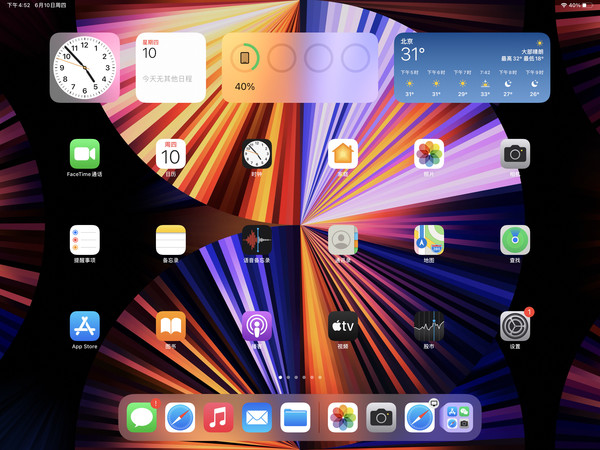Tap the Beijing weather widget
The width and height of the screenshot is (600, 450).
[x=472, y=67]
